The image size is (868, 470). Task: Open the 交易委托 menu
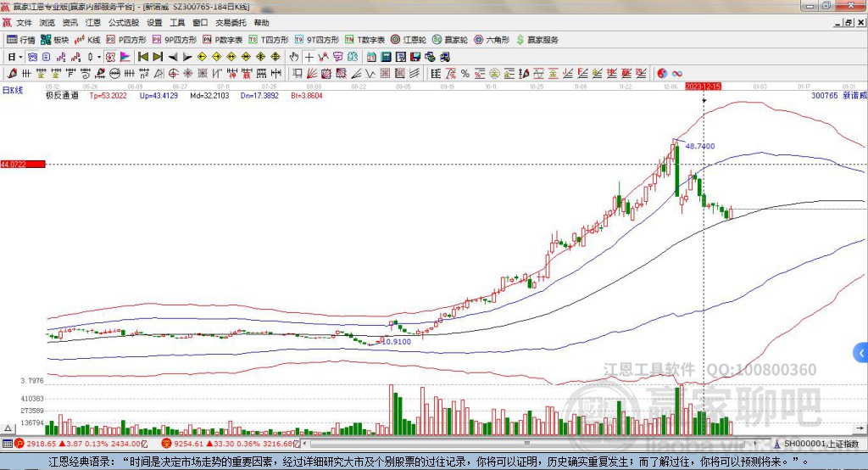(x=231, y=23)
